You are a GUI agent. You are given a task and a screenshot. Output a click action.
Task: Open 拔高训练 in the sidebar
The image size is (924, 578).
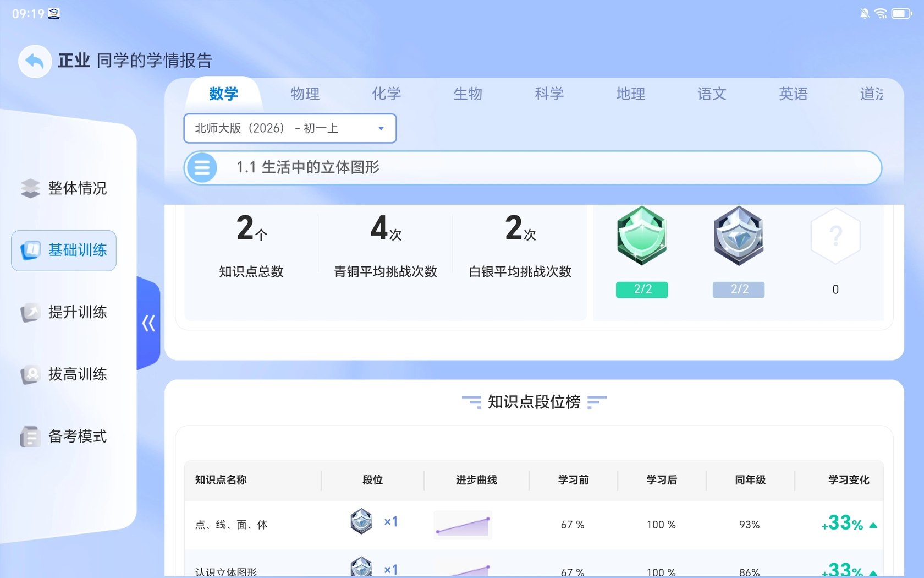(64, 375)
